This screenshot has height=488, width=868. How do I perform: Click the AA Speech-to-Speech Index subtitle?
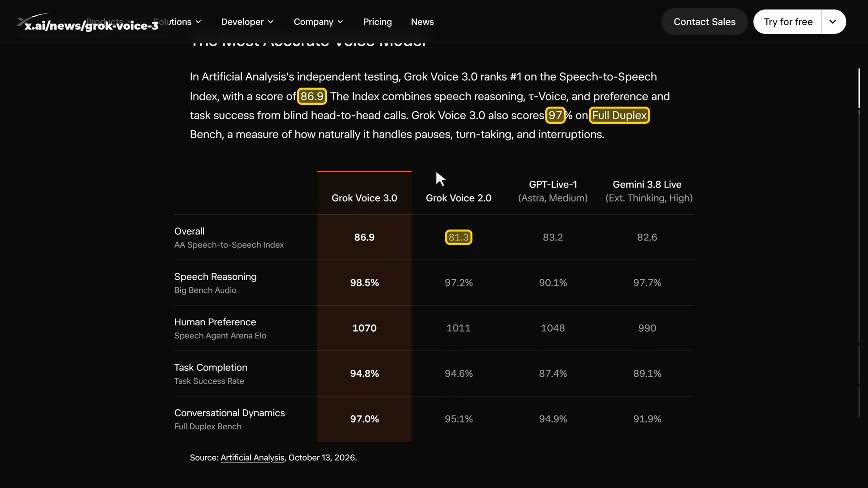tap(229, 245)
